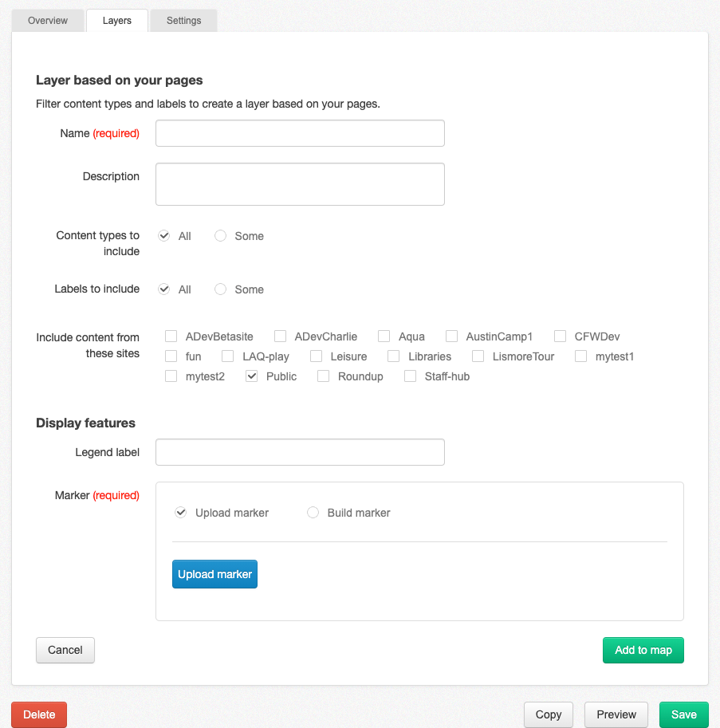Check the Libraries site
The height and width of the screenshot is (728, 720).
(x=393, y=356)
